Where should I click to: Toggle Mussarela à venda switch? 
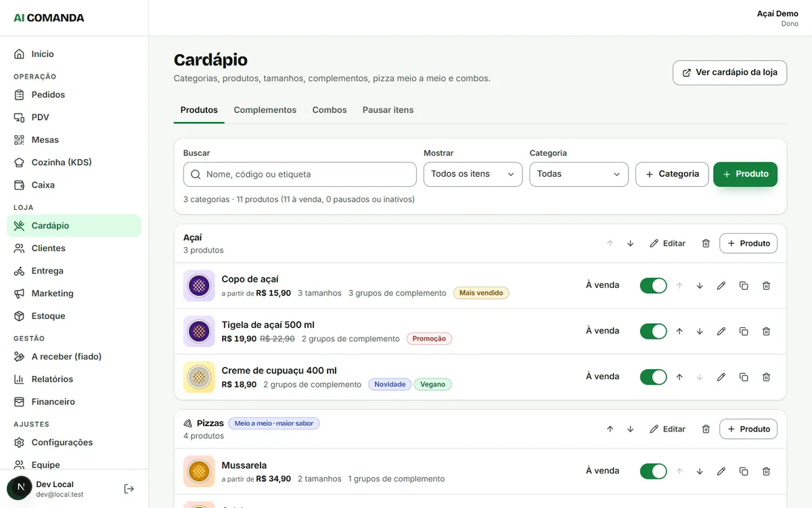click(653, 471)
